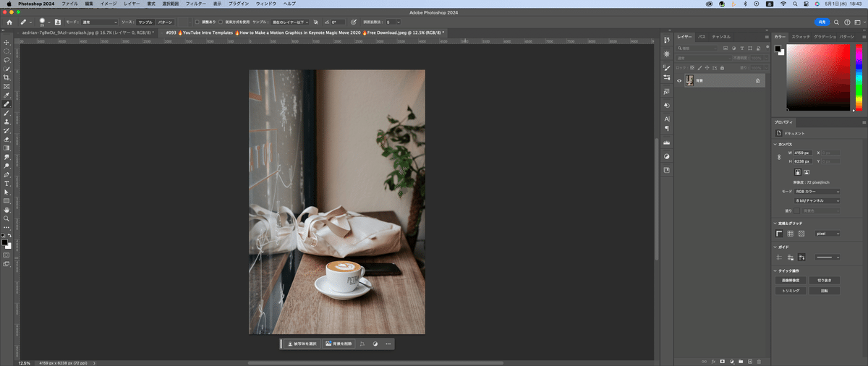Open the Histogram panel icon in side dock

point(666,142)
